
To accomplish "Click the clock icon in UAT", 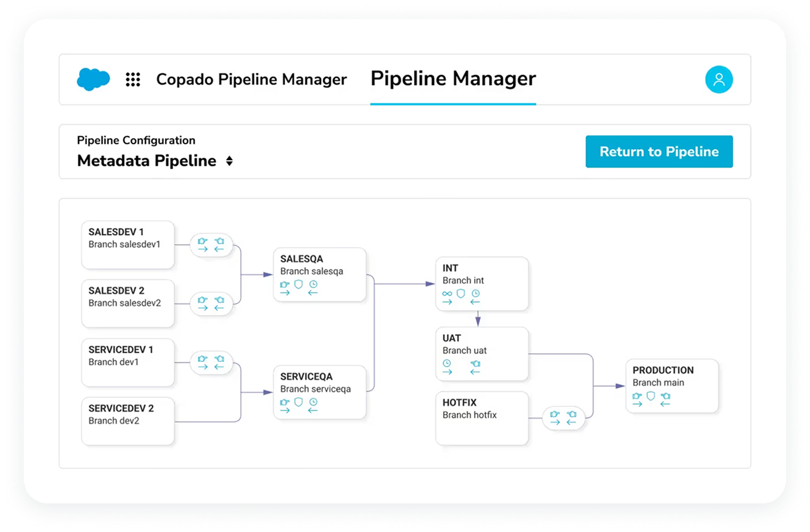I will pos(447,364).
